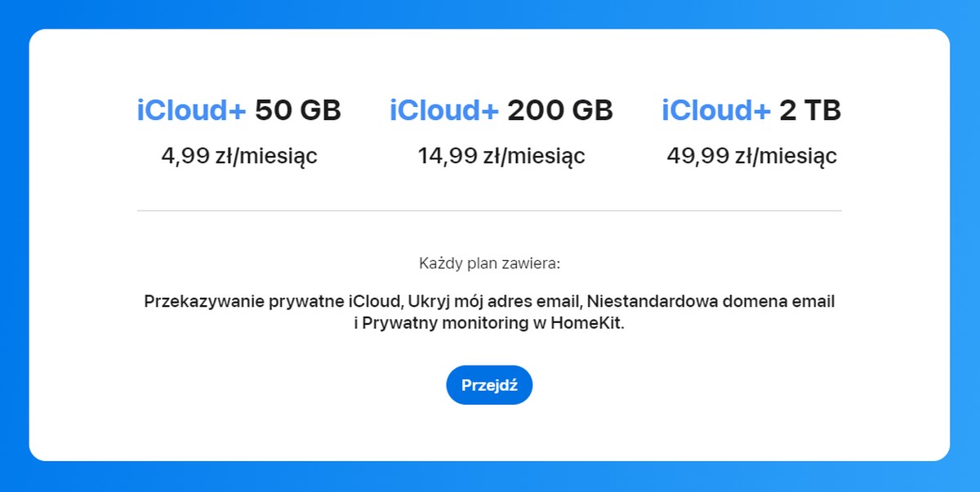
Task: Click blue iCloud+ text beside 2 TB
Action: [716, 110]
